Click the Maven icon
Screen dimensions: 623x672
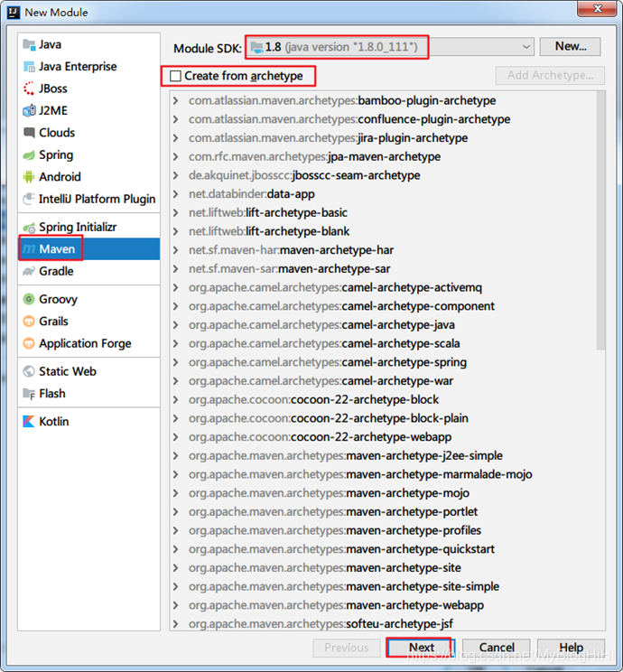(x=29, y=249)
